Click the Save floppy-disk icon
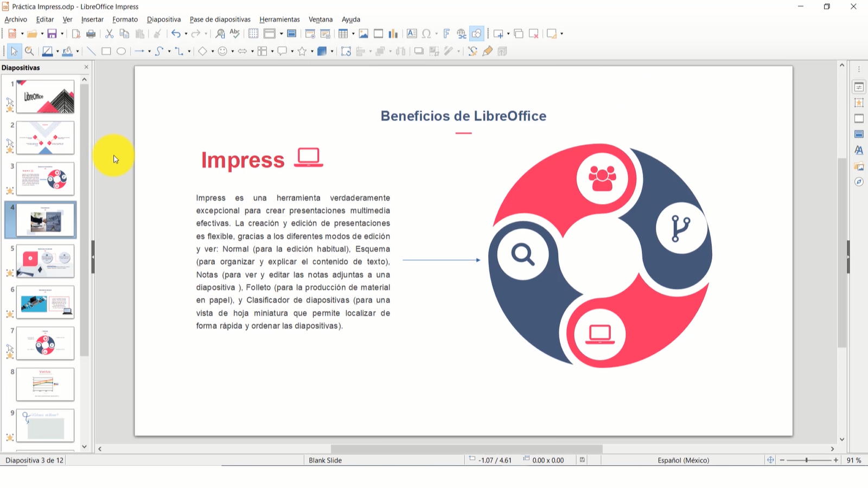This screenshot has width=868, height=488. [52, 34]
